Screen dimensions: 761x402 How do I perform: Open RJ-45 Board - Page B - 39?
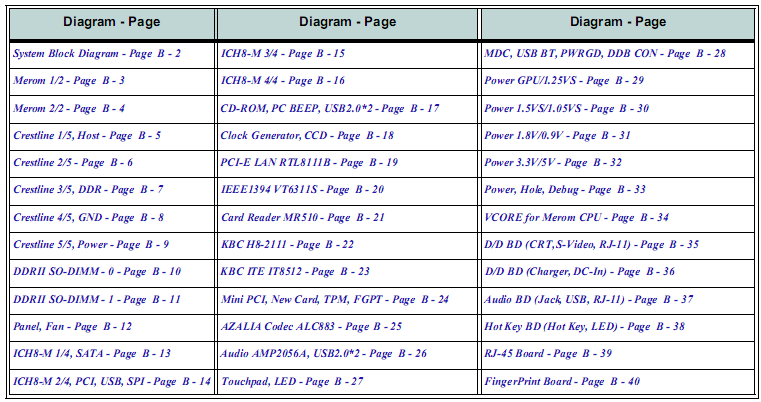tap(548, 354)
